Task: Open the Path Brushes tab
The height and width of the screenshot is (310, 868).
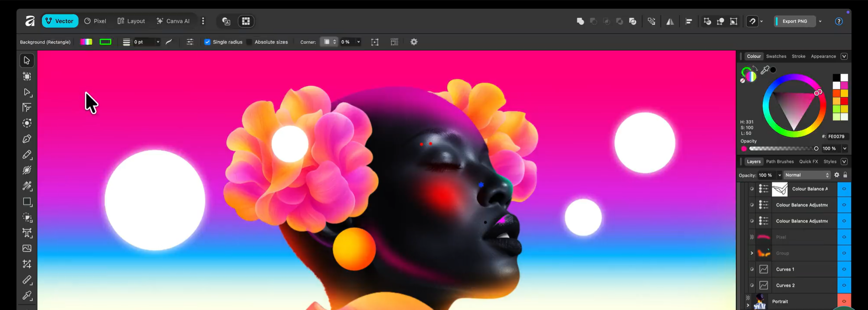Action: click(x=780, y=162)
